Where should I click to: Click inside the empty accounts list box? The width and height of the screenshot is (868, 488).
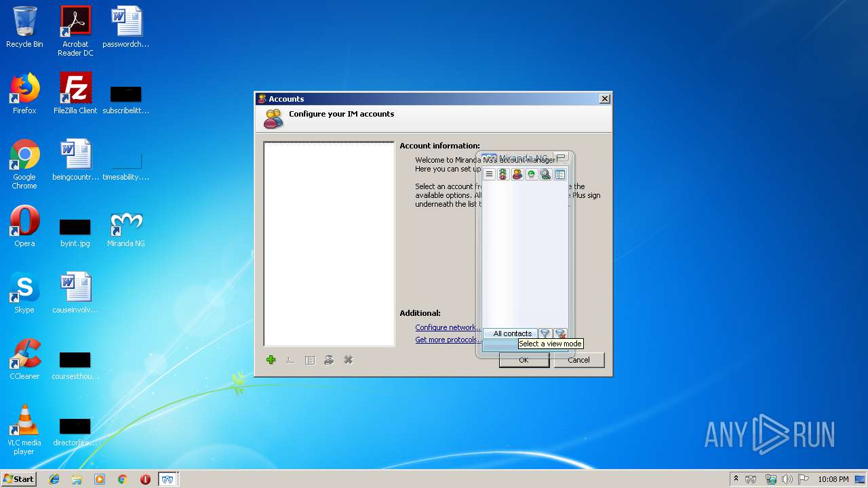click(x=329, y=244)
